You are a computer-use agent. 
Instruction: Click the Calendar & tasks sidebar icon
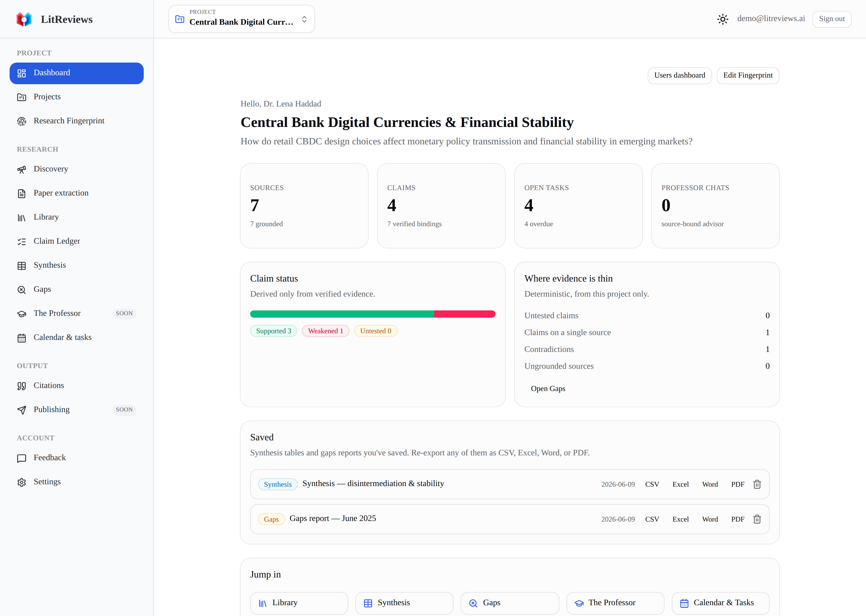[22, 338]
